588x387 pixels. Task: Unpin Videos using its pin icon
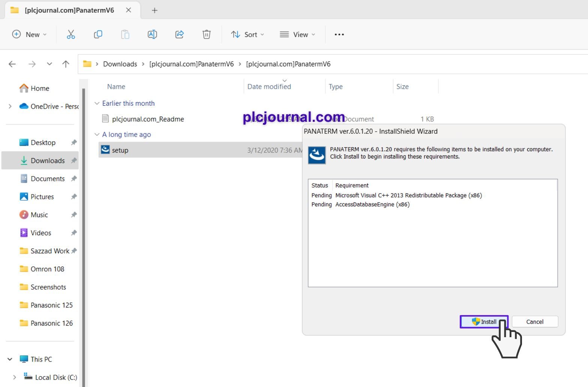74,233
